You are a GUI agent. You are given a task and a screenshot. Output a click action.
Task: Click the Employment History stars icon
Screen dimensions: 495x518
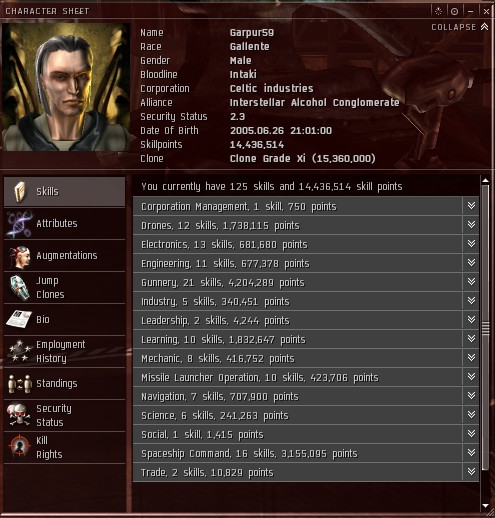[19, 351]
